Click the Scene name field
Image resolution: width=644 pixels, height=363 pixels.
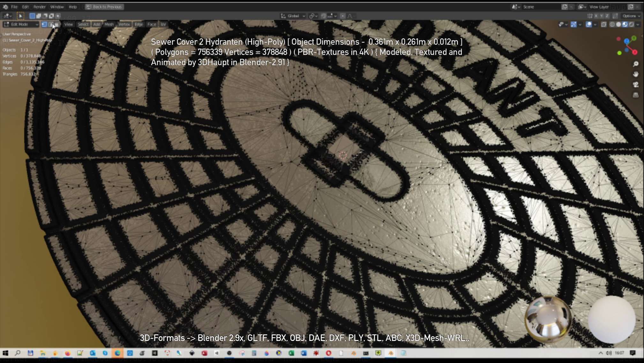click(541, 7)
